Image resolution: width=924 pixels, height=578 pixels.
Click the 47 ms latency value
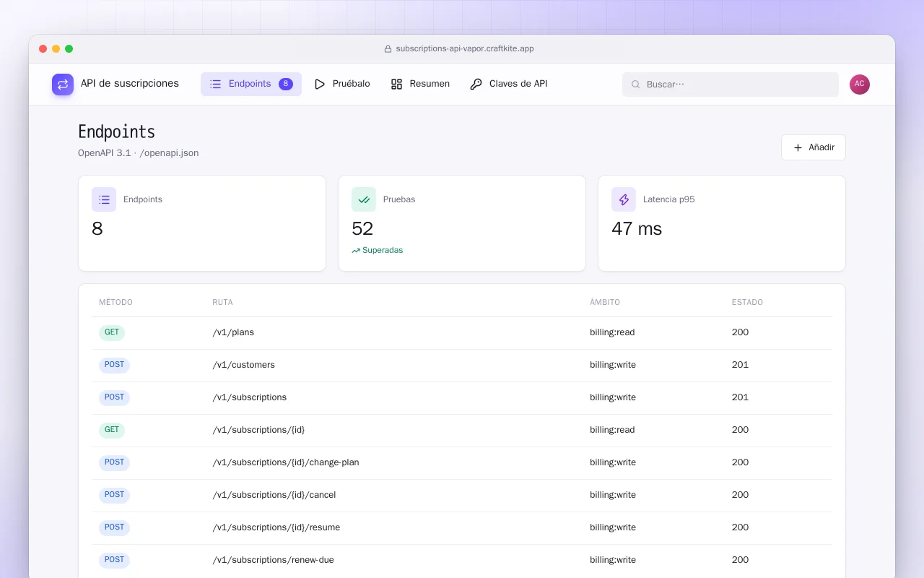point(637,229)
